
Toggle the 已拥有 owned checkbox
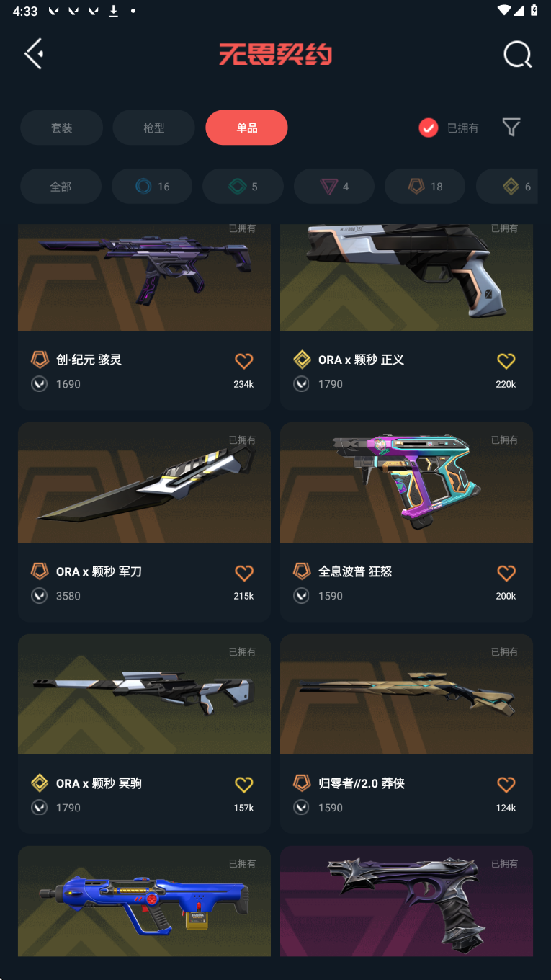click(429, 128)
